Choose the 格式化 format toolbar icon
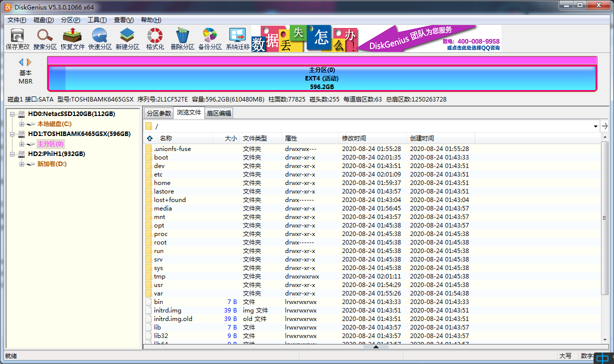The image size is (614, 364). tap(155, 39)
